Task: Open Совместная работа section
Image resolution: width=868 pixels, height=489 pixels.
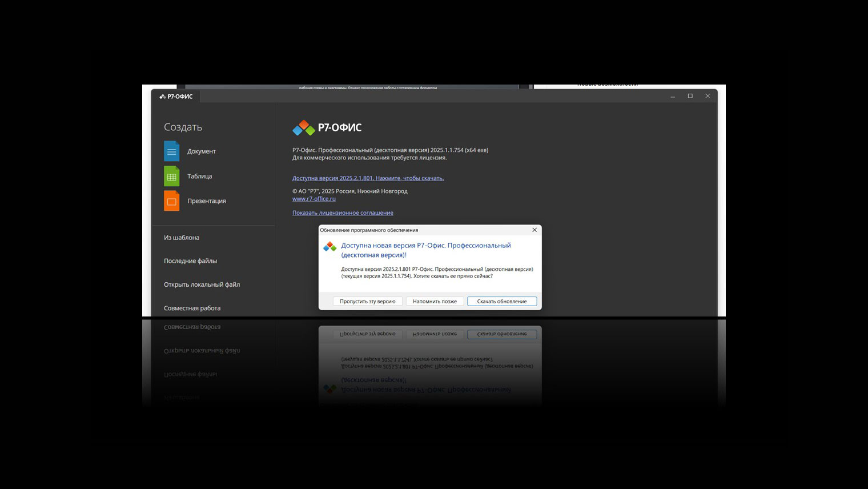Action: point(192,308)
